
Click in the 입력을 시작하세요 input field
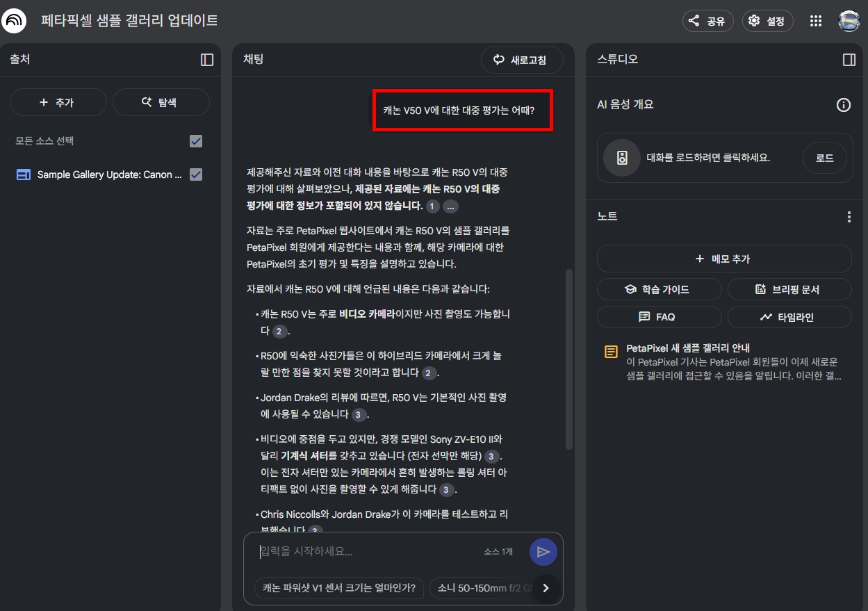point(368,551)
